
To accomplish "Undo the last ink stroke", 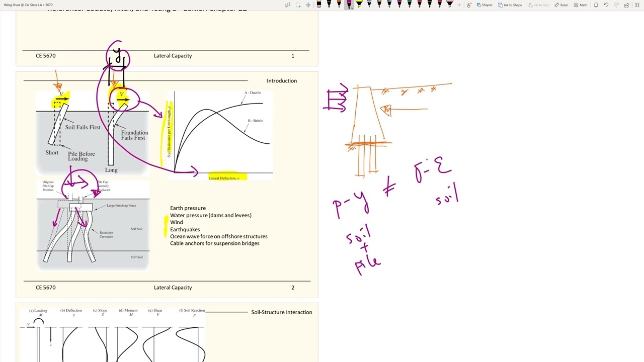I will click(x=606, y=5).
